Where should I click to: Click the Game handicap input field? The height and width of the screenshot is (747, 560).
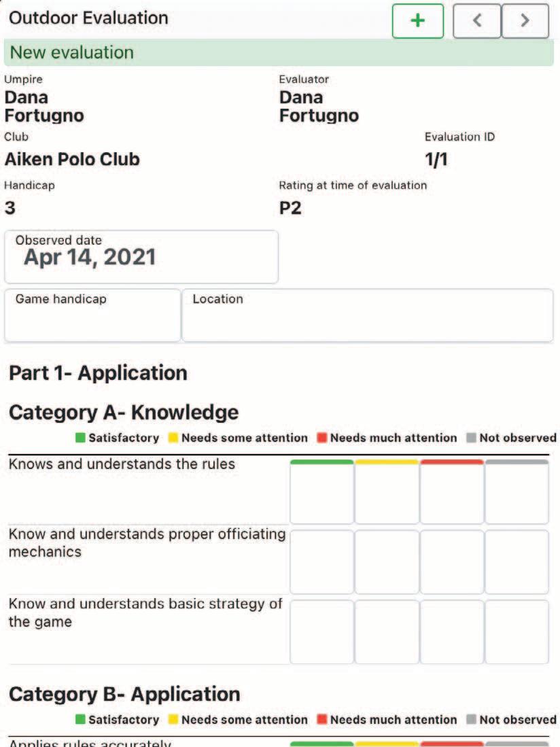click(x=92, y=315)
